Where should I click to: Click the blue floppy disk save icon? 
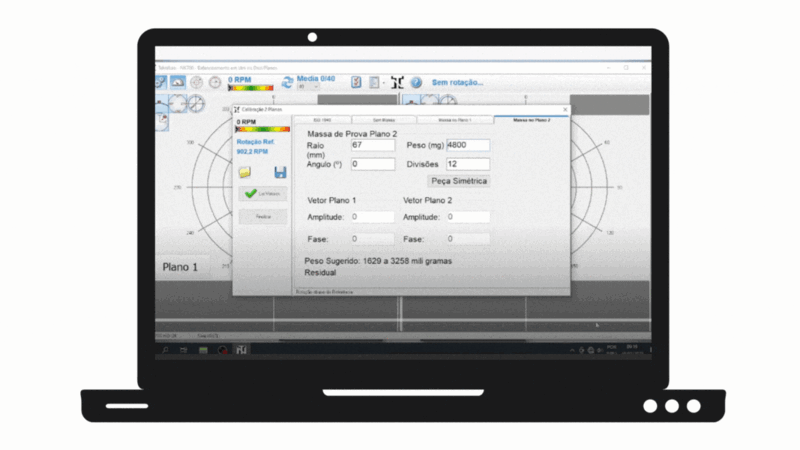pyautogui.click(x=281, y=172)
